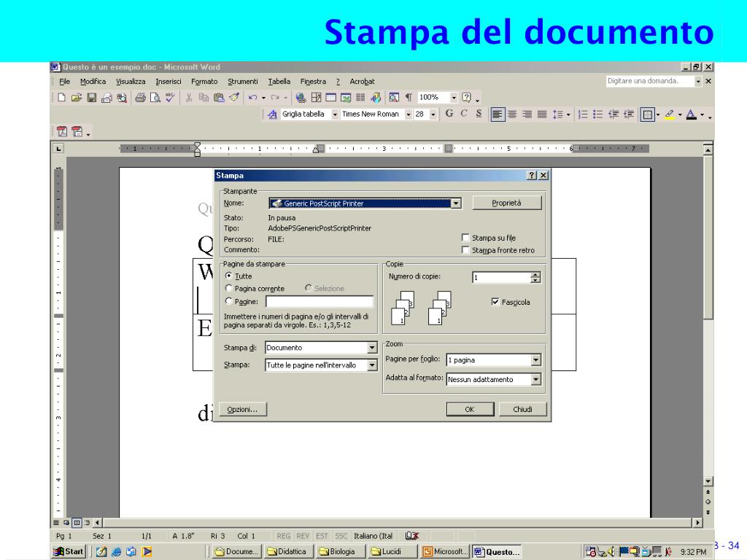Viewport: 747px width, 560px height.
Task: Click the Print Preview icon
Action: coord(155,98)
